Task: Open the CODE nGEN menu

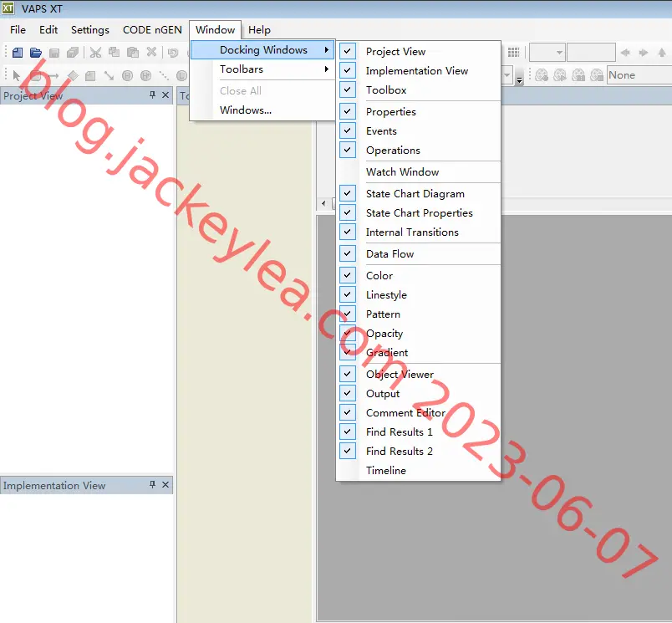Action: (152, 29)
